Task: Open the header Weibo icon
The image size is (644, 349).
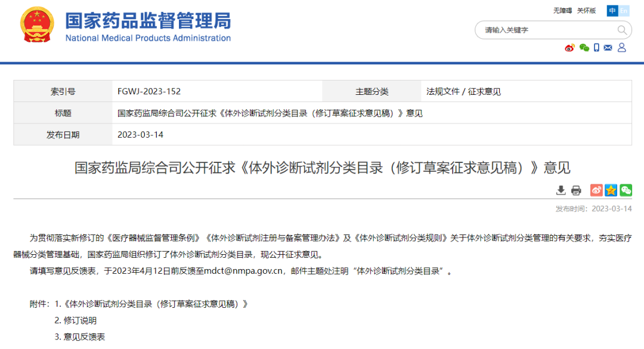Action: click(x=569, y=48)
